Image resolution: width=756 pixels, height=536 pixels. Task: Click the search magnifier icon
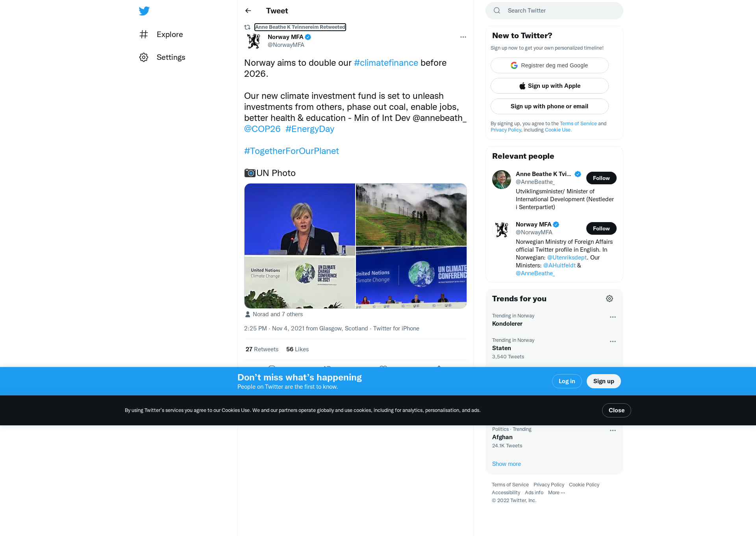tap(497, 11)
